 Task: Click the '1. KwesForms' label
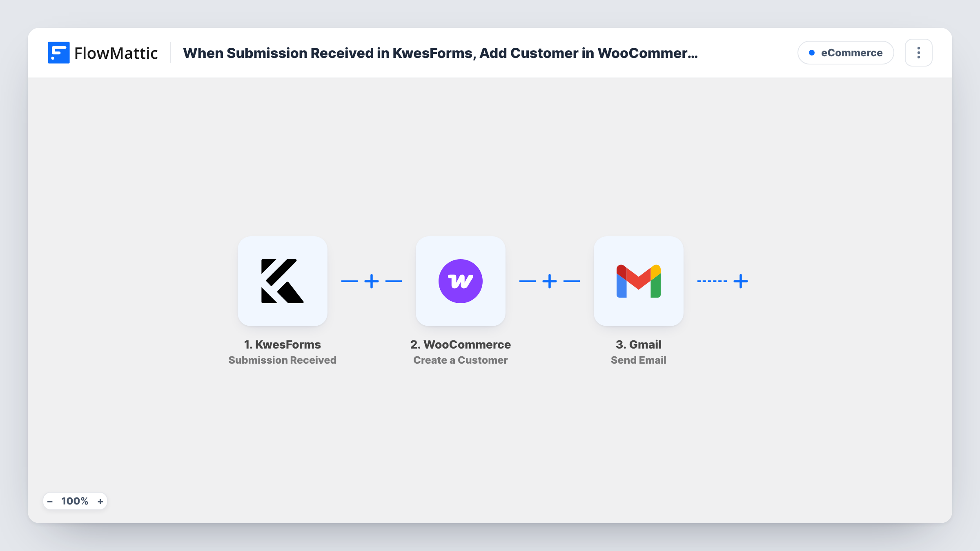pos(283,344)
